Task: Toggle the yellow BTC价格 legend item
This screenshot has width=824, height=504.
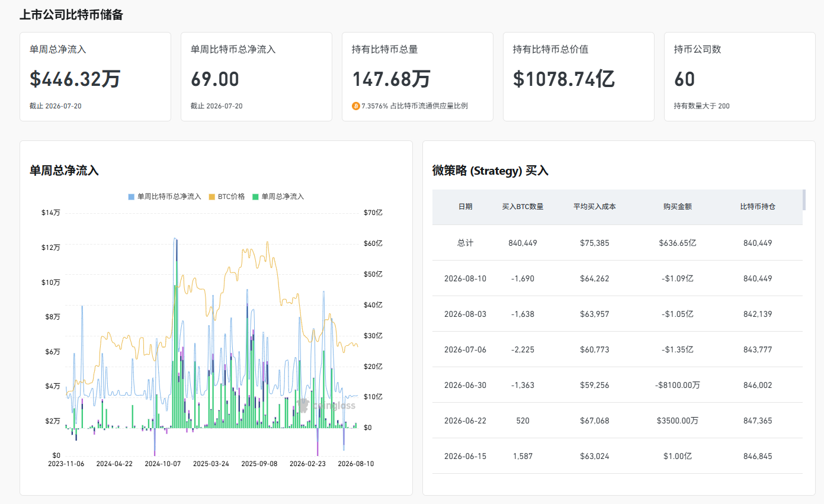Action: click(226, 196)
